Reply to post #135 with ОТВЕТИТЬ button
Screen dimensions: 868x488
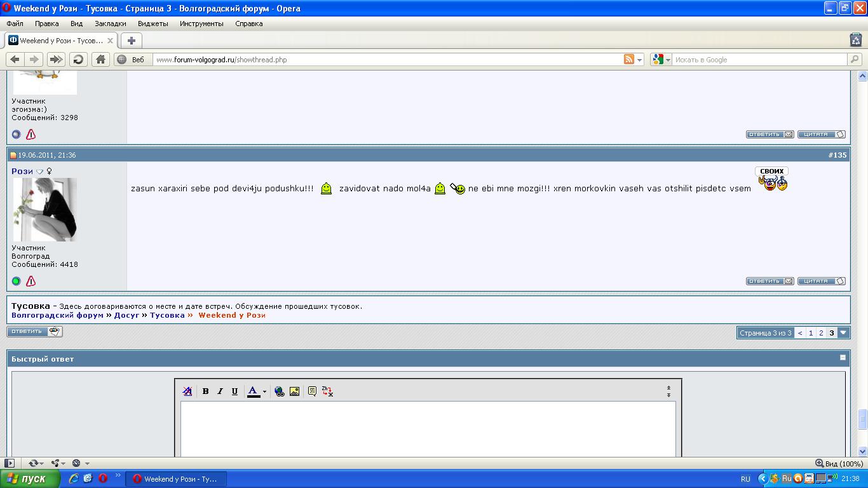770,281
